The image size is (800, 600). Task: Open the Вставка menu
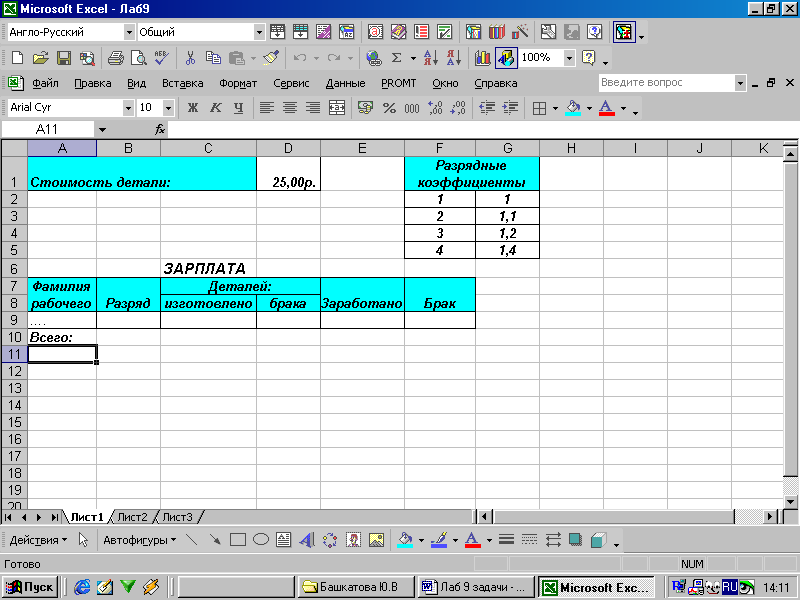[x=183, y=83]
